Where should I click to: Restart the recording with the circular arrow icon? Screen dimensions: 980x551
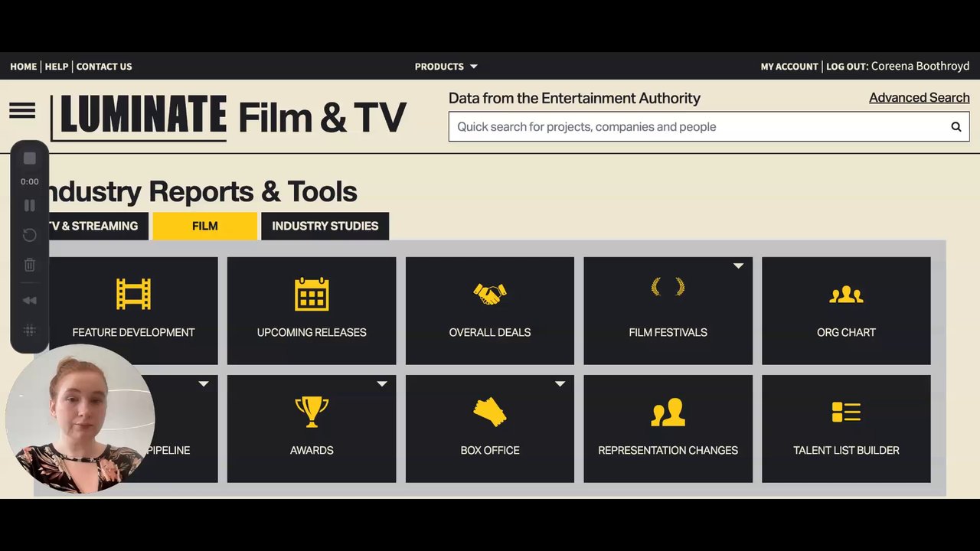point(30,235)
